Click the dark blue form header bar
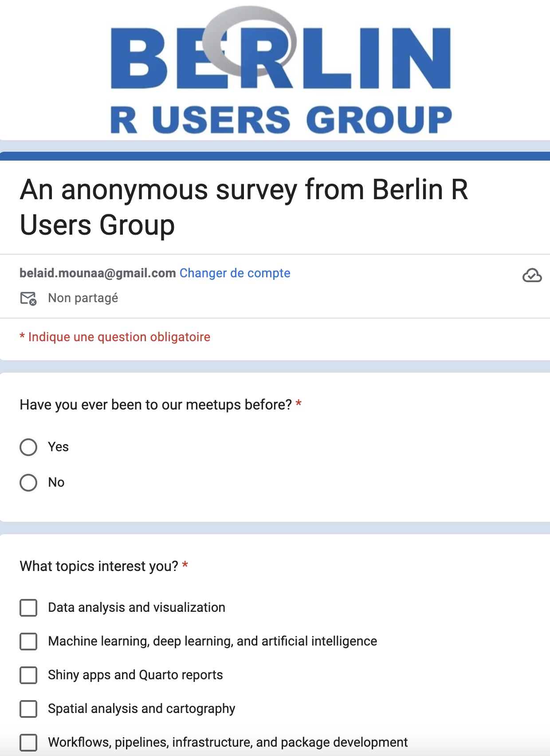Viewport: 550px width, 756px height. point(275,156)
